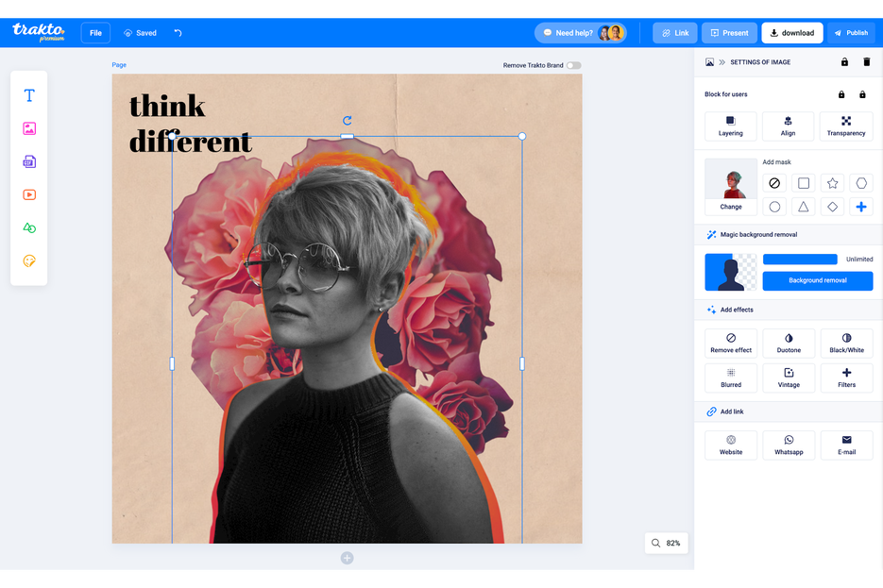Image resolution: width=883 pixels, height=588 pixels.
Task: Delete the image via trash icon
Action: [x=867, y=61]
